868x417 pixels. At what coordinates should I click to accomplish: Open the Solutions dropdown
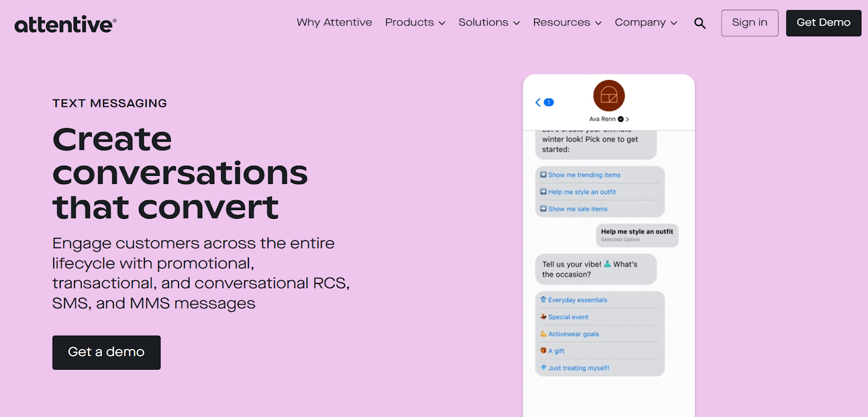488,23
